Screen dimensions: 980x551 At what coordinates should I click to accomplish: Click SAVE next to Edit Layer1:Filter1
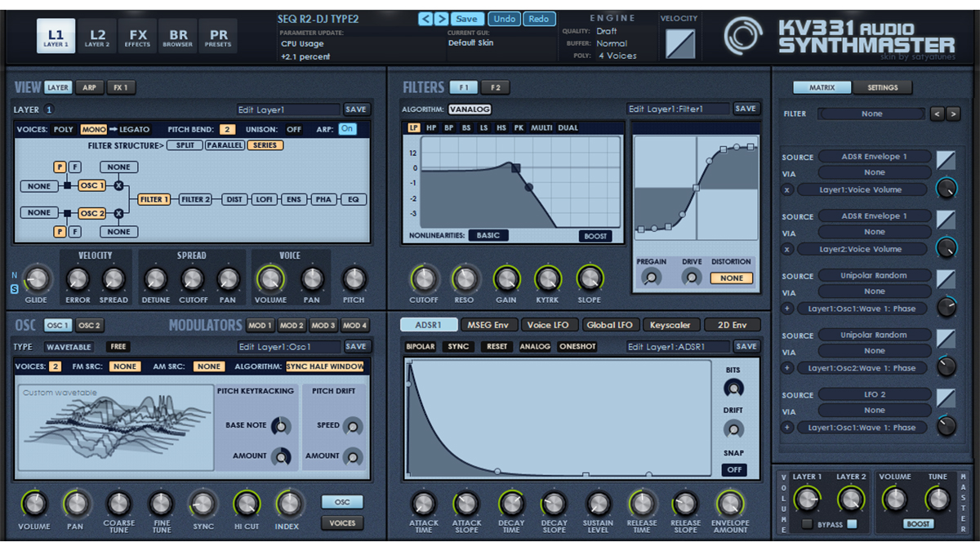746,109
